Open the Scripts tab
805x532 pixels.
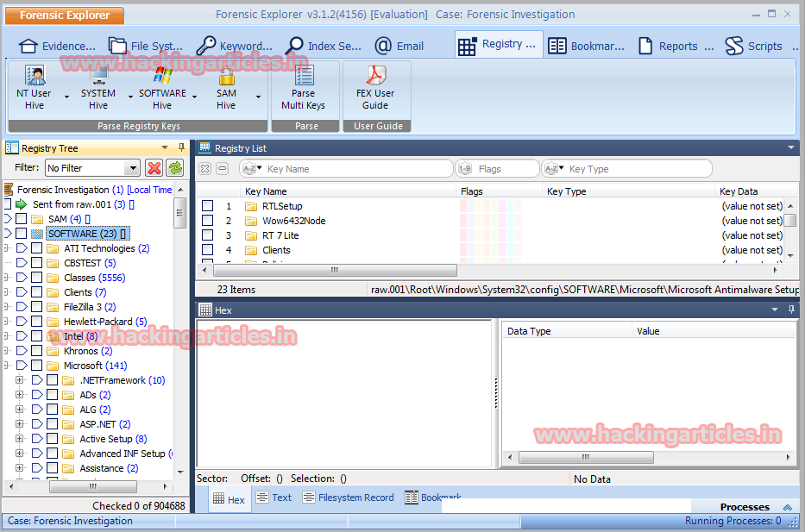point(753,47)
